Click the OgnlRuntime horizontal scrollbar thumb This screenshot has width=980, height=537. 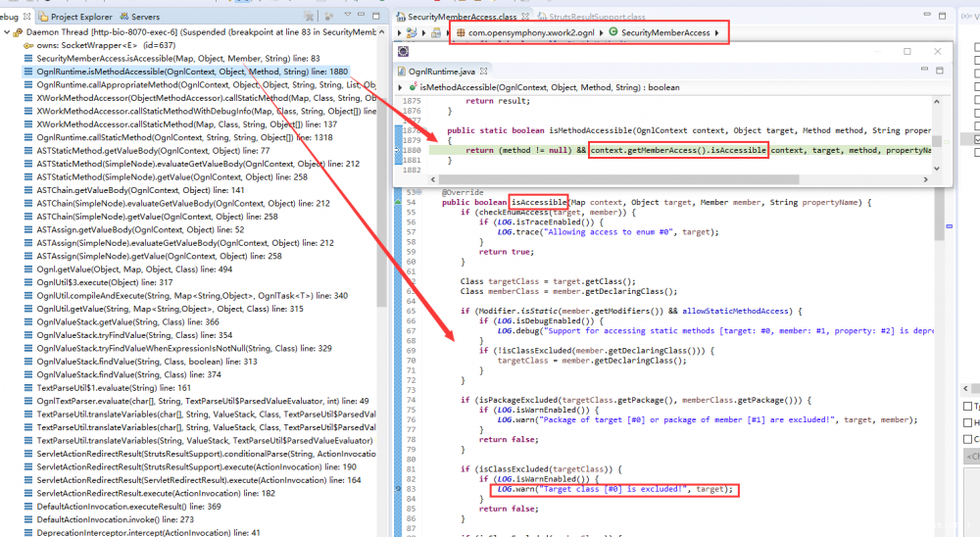[x=618, y=179]
